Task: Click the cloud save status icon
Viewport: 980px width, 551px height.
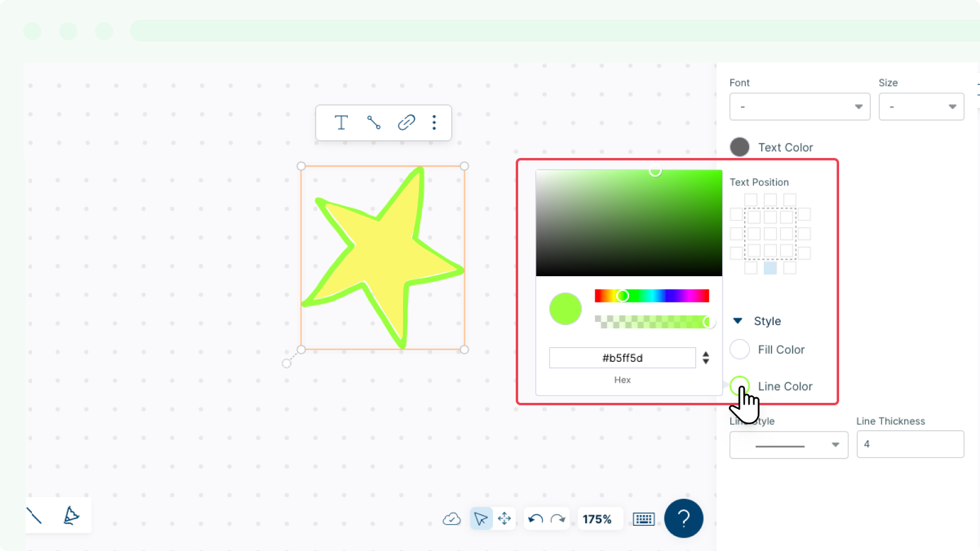Action: [452, 519]
